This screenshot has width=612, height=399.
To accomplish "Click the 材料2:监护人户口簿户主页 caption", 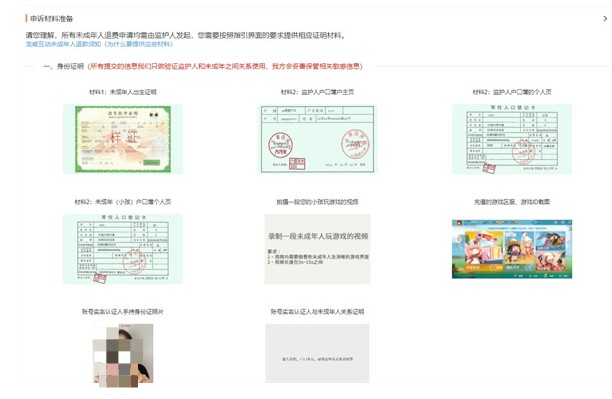I will (317, 92).
